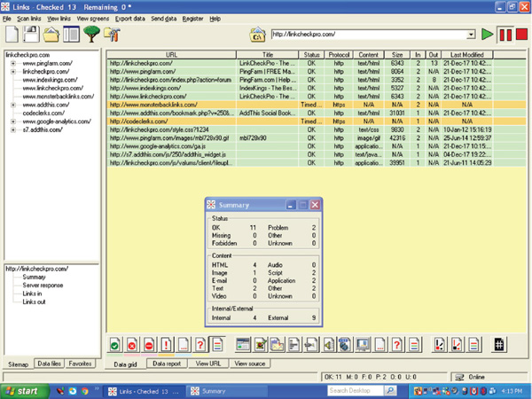Expand the www.google-analytics.com tree node

13,121
